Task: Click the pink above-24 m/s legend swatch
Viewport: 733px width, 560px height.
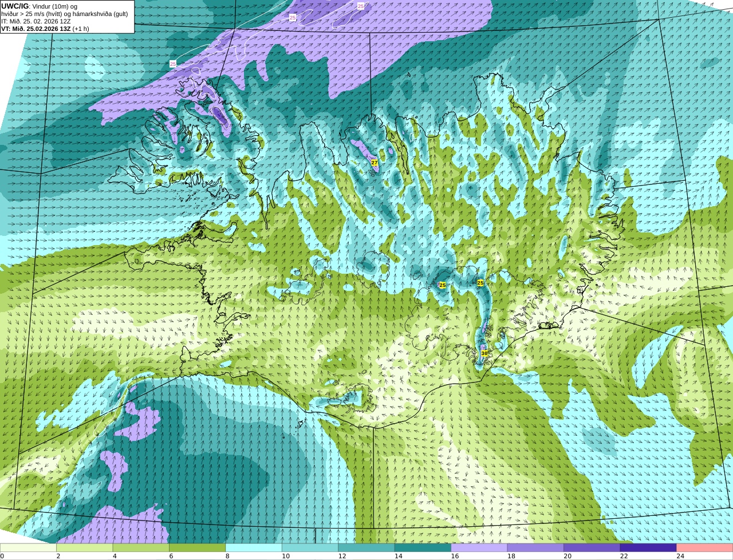Action: [x=705, y=547]
